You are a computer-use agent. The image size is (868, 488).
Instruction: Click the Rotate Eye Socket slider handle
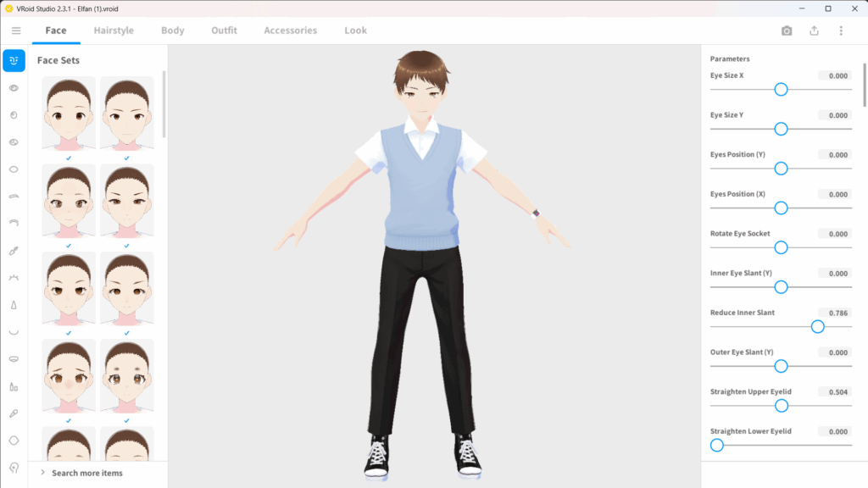point(781,247)
